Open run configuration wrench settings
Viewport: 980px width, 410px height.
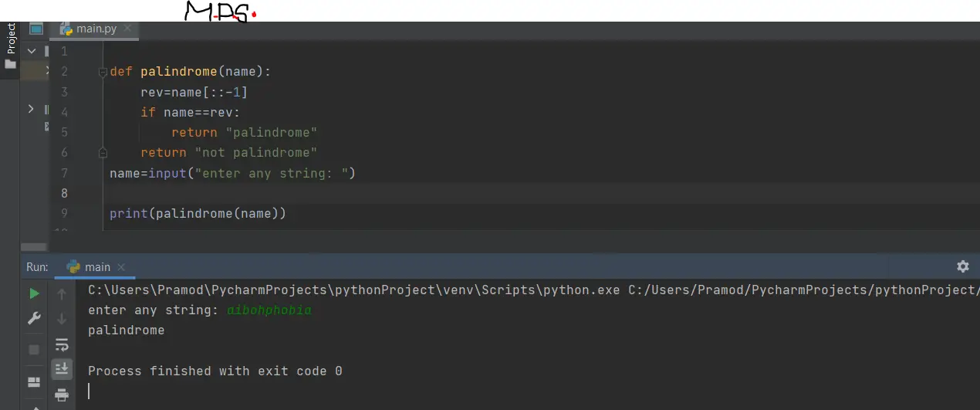[34, 318]
